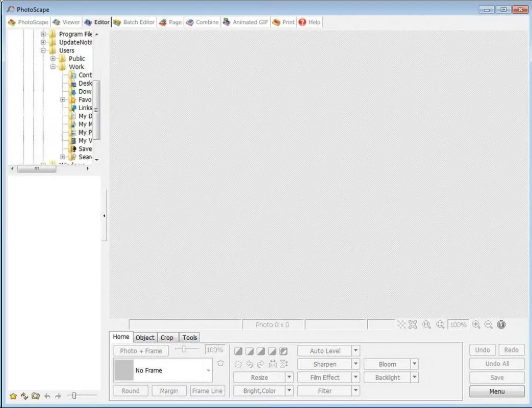The height and width of the screenshot is (408, 532).
Task: Open the Bright,Color dropdown arrow
Action: point(289,390)
